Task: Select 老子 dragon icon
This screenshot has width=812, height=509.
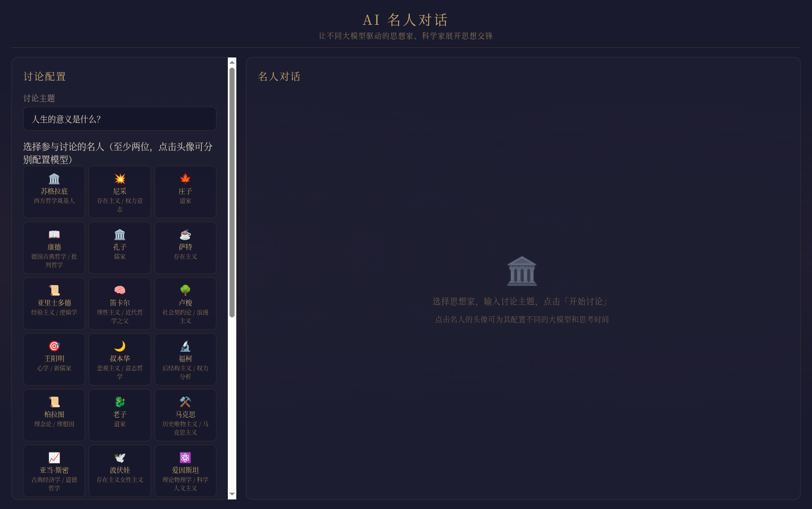Action: [x=120, y=402]
